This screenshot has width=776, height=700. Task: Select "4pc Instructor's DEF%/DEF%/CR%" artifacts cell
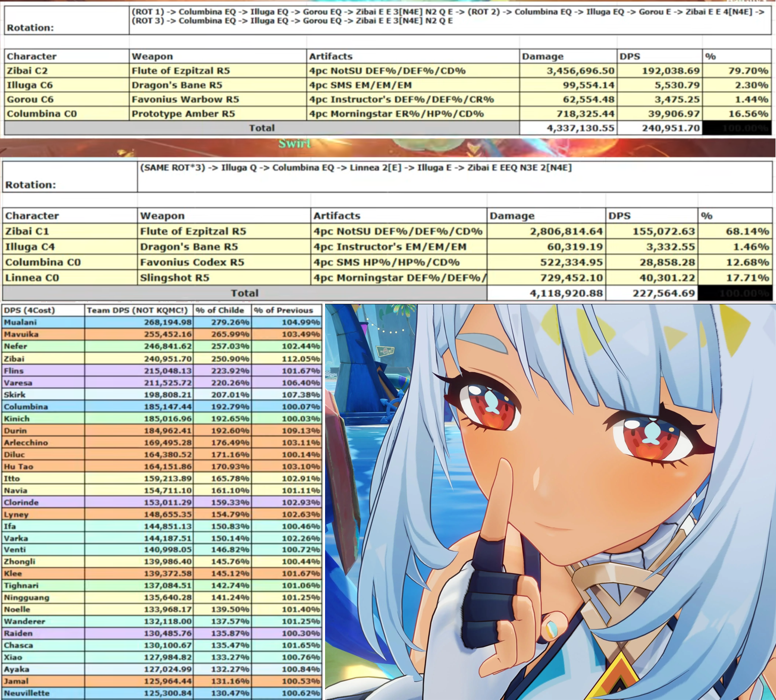click(413, 99)
